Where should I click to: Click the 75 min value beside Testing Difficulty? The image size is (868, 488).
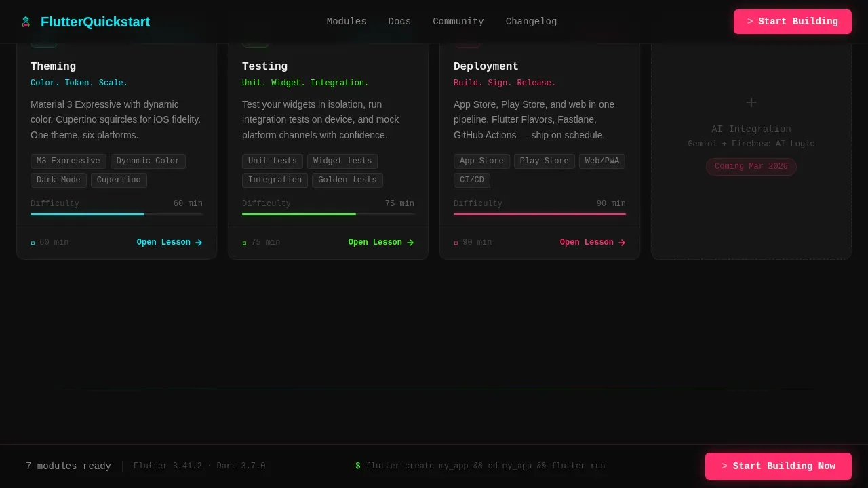pyautogui.click(x=399, y=204)
